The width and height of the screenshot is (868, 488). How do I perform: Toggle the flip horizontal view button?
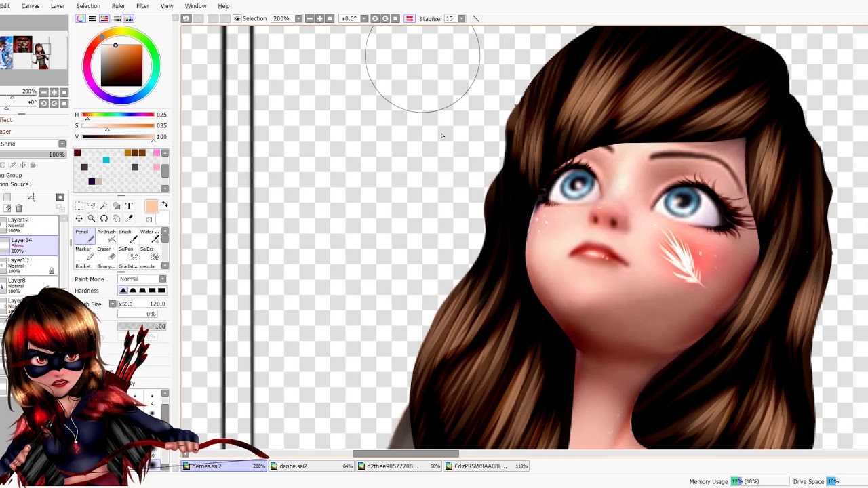(410, 18)
